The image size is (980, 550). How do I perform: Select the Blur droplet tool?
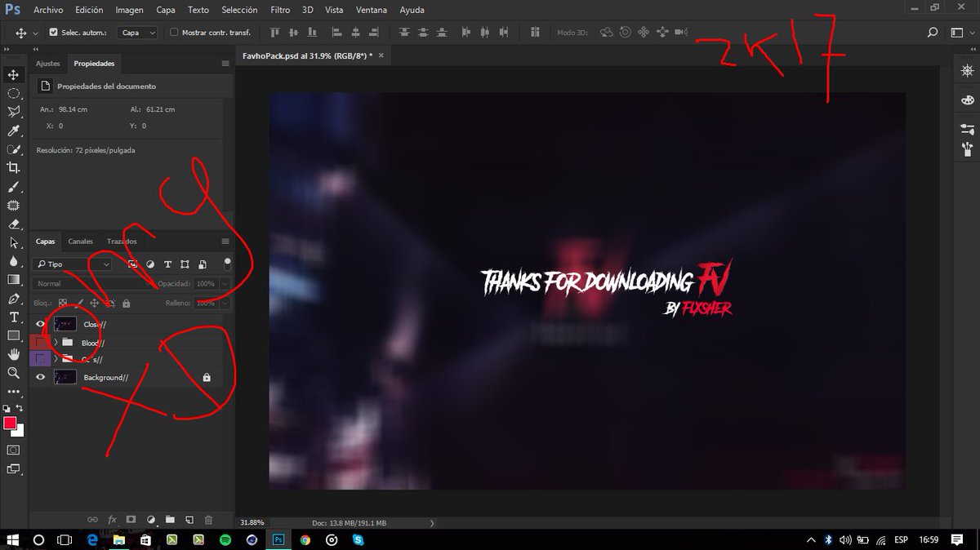click(14, 261)
